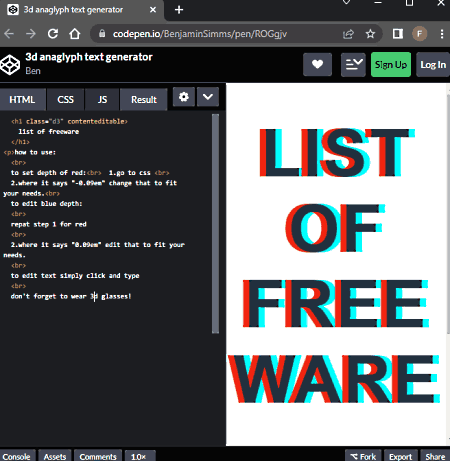
Task: Open the Chrome profile avatar
Action: (420, 33)
